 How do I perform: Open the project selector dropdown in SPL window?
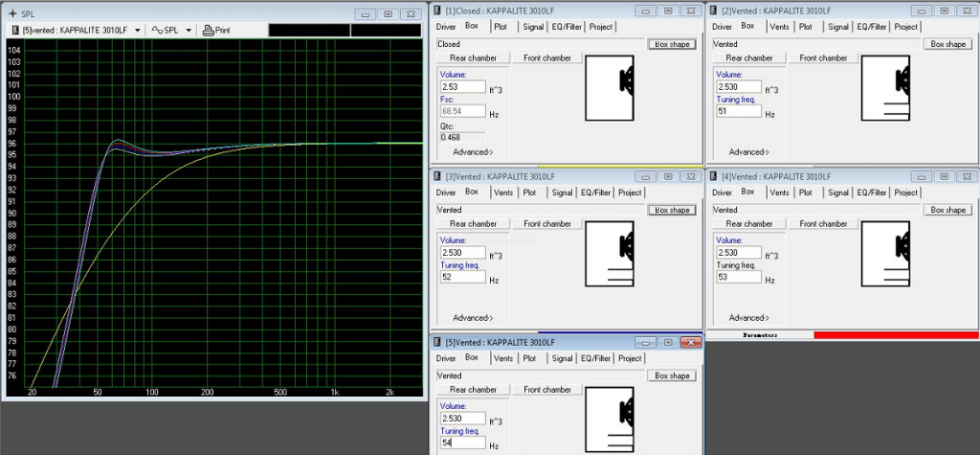point(137,30)
